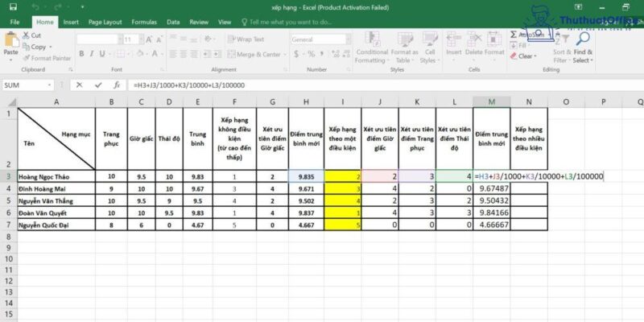The height and width of the screenshot is (322, 644).
Task: Switch to the Insert tab
Action: tap(71, 23)
